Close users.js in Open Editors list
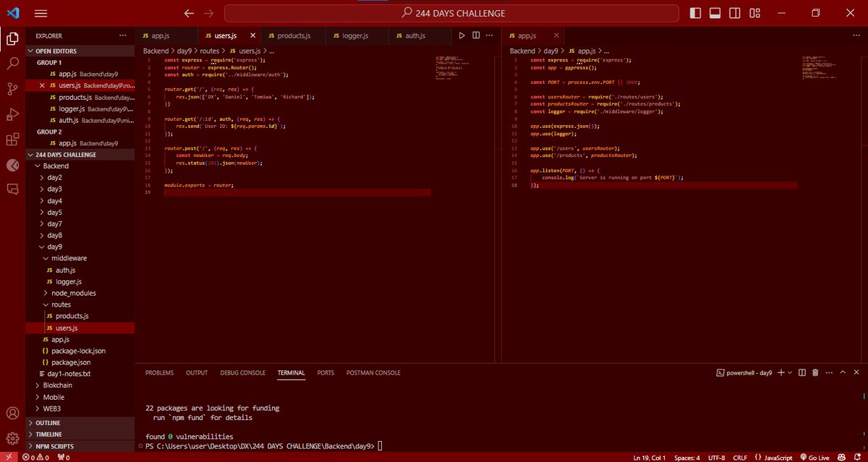The width and height of the screenshot is (868, 462). pos(42,85)
